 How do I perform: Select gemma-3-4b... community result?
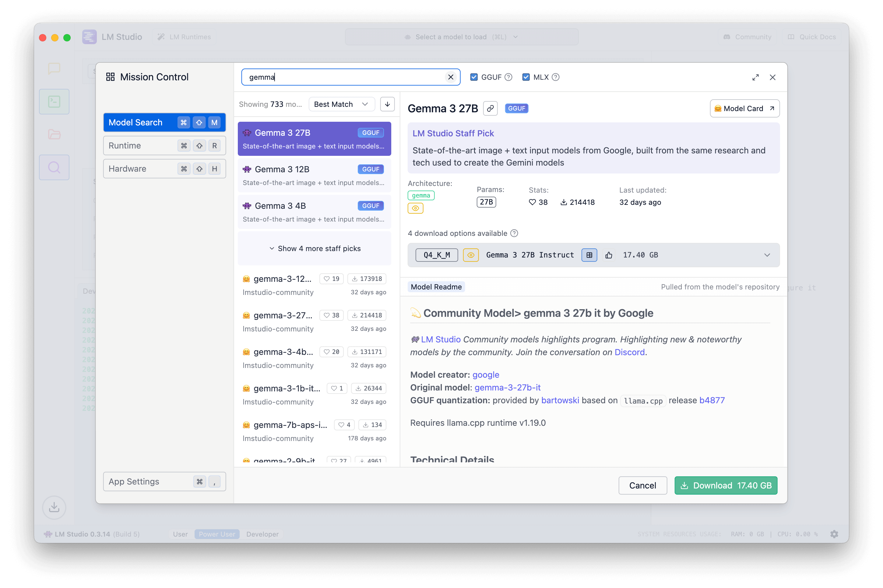click(x=314, y=358)
